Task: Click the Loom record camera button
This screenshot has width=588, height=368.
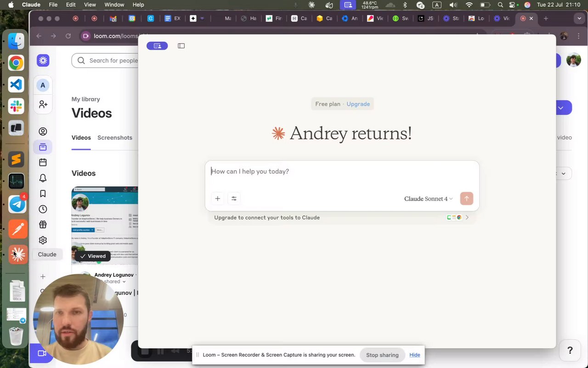Action: pyautogui.click(x=41, y=353)
